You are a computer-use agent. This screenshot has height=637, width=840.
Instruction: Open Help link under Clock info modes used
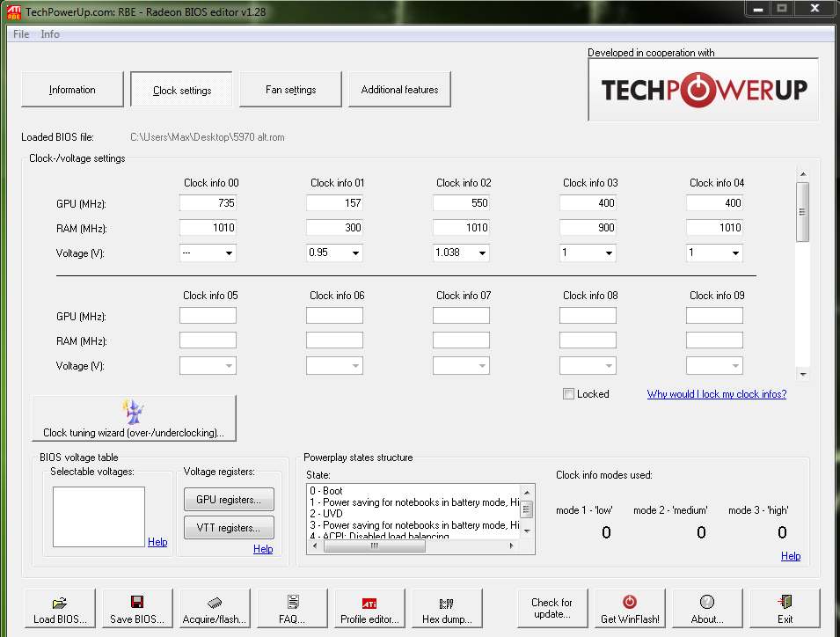[791, 555]
